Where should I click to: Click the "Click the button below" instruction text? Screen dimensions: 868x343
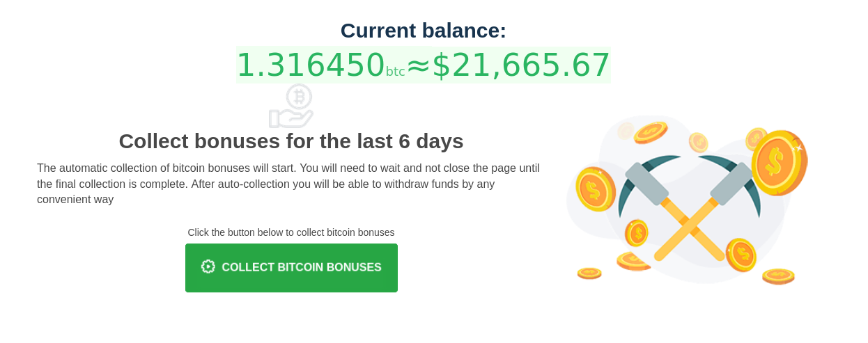(290, 232)
